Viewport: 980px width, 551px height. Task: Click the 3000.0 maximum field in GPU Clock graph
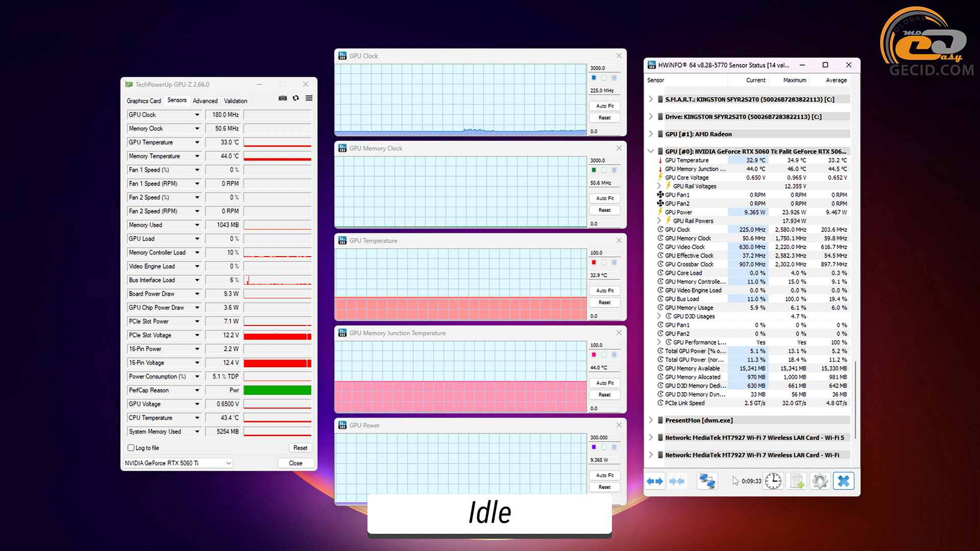tap(605, 68)
